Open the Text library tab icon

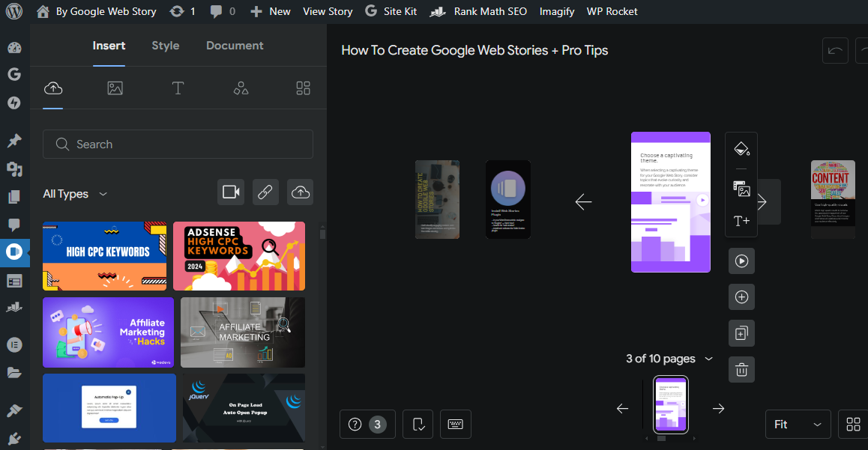coord(178,88)
